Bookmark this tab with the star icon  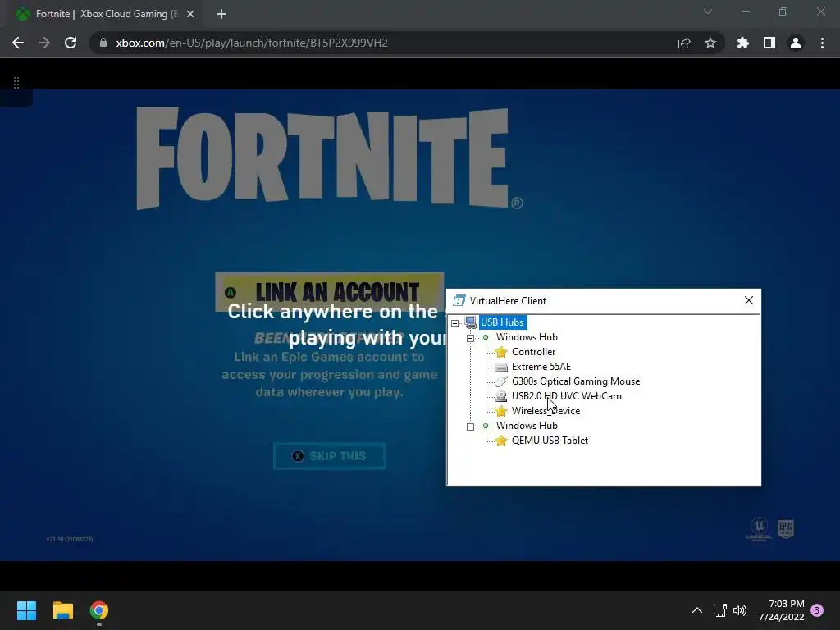pos(710,43)
